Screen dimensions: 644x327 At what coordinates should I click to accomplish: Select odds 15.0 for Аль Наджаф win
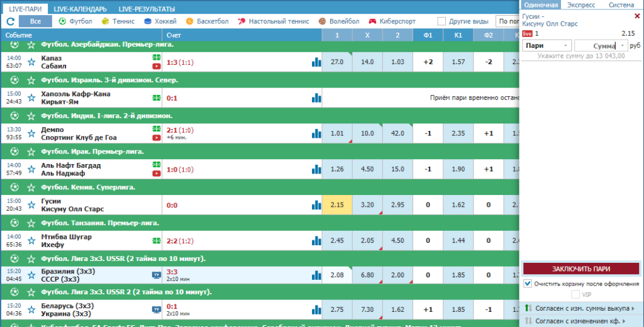pos(397,169)
